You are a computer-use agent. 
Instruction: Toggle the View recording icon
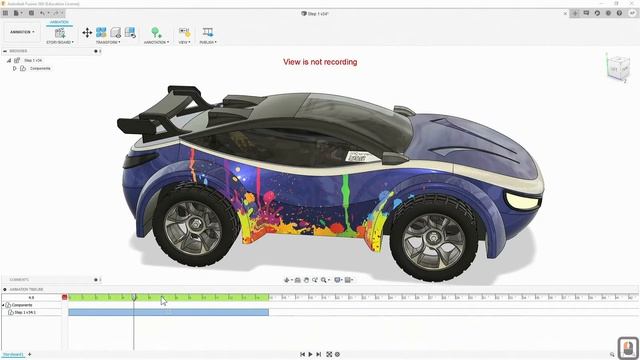pos(184,33)
